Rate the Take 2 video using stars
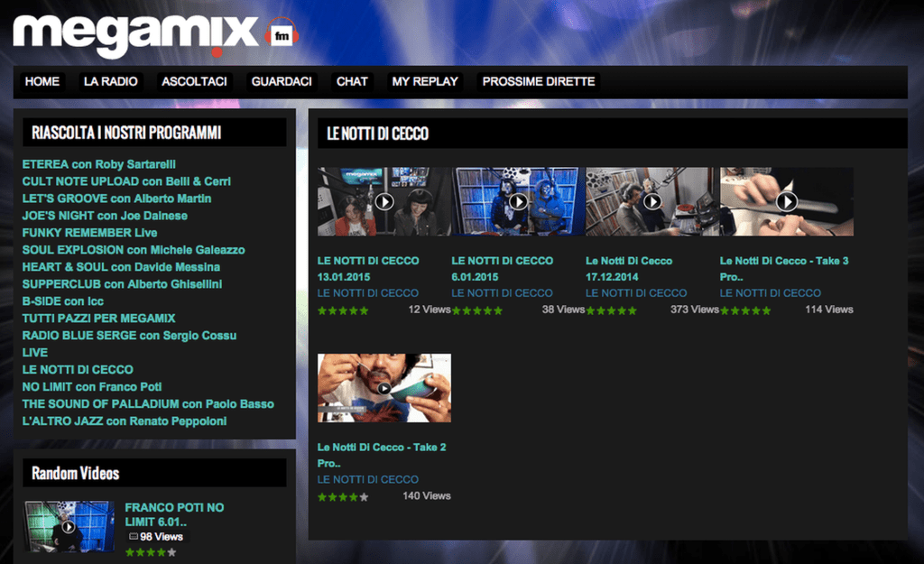Viewport: 924px width, 564px height. click(x=343, y=496)
